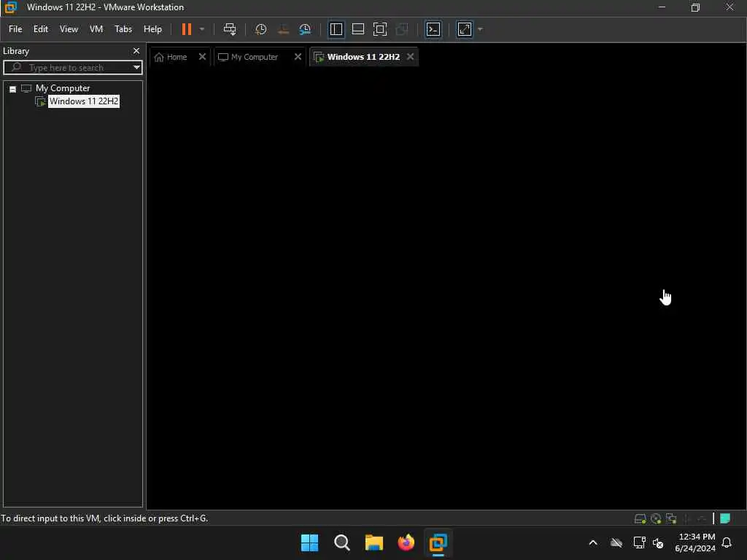Open the Windows Start menu
This screenshot has width=747, height=560.
coord(309,542)
